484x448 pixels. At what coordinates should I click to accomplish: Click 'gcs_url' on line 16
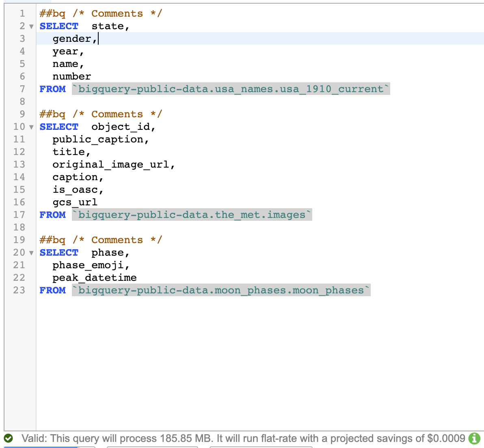(x=75, y=202)
